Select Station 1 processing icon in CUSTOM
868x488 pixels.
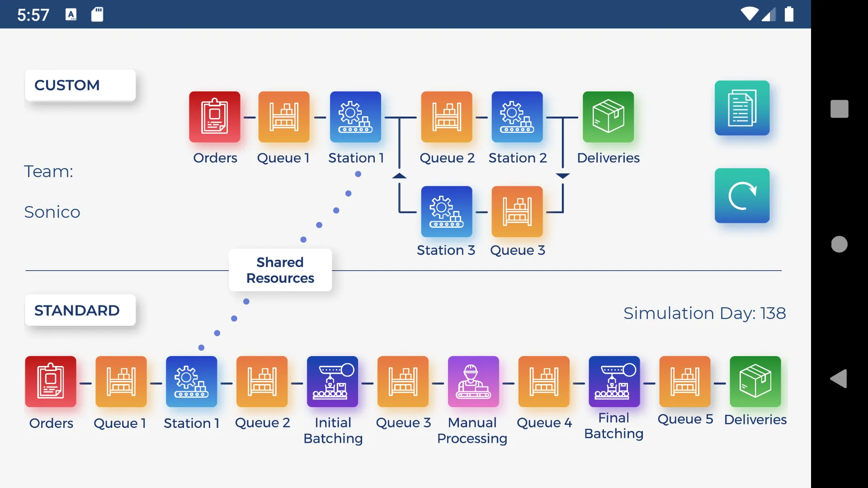click(x=355, y=117)
